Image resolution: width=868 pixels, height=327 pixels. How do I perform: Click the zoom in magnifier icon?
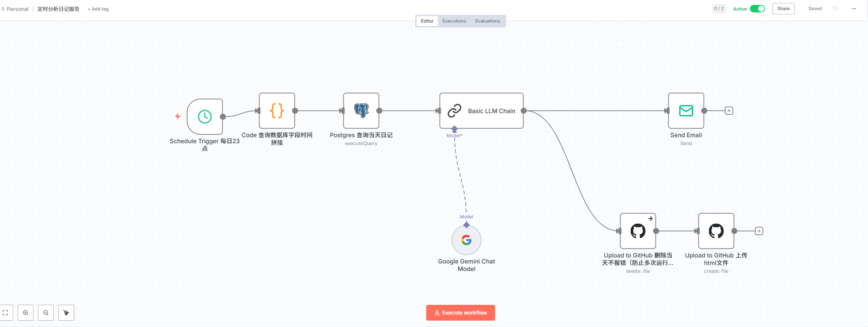point(26,313)
